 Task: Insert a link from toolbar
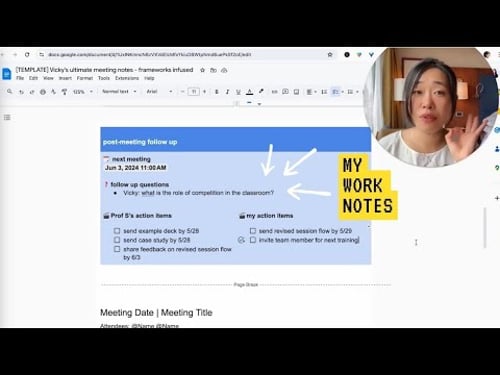[x=274, y=92]
